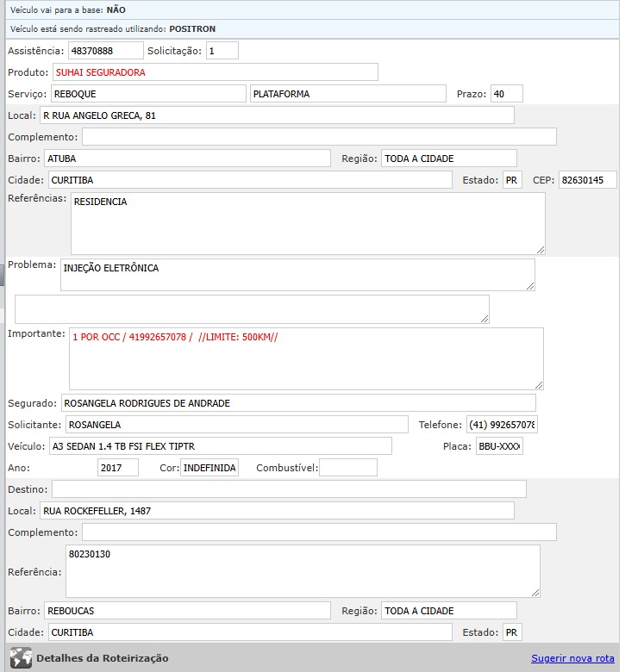This screenshot has width=644, height=672.
Task: Focus the origin Estado field beside CEP
Action: click(512, 179)
